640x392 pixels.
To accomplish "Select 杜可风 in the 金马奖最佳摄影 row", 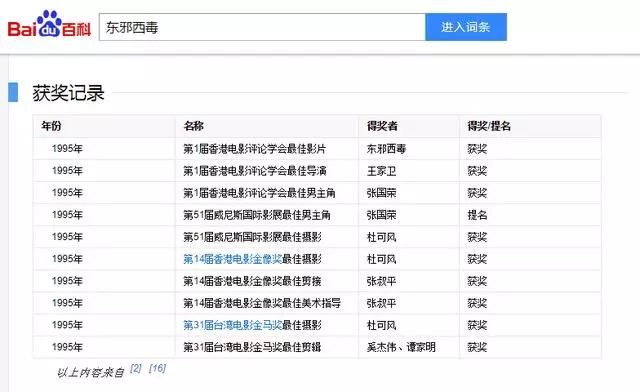I will pos(381,325).
